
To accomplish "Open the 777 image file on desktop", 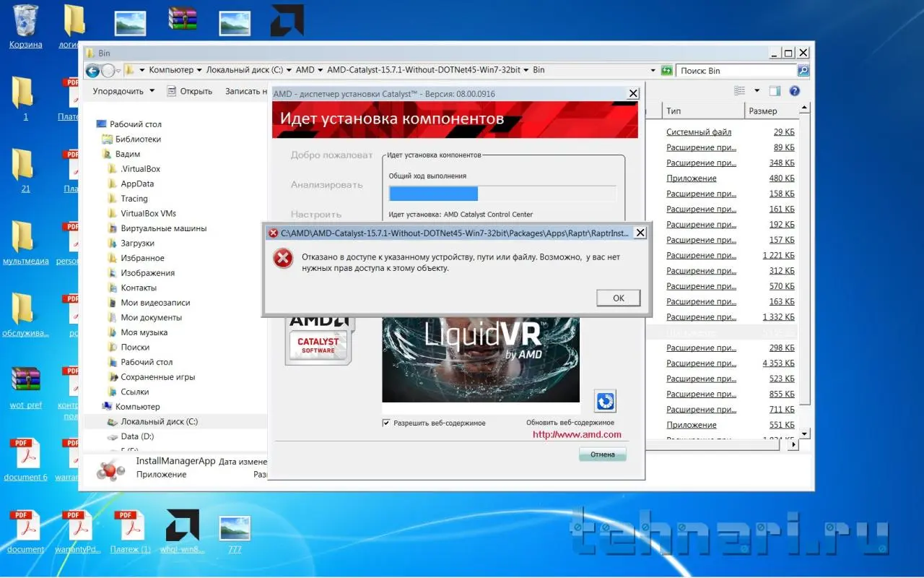I will tap(235, 528).
